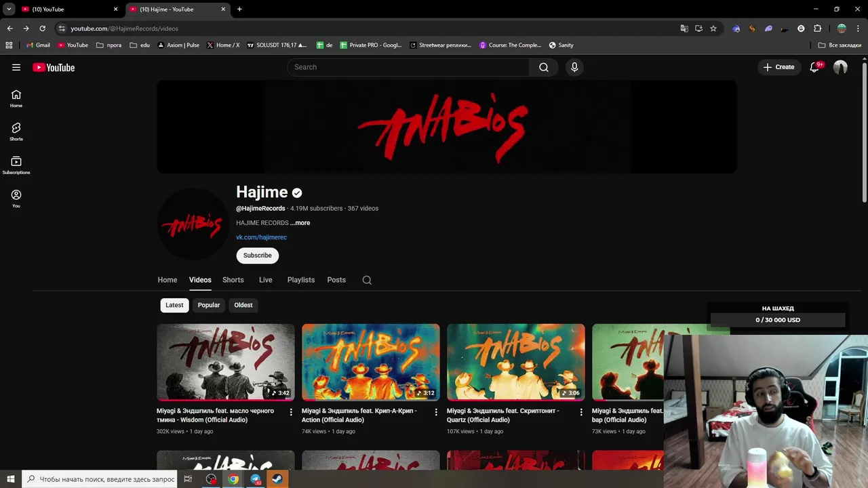Open the account avatar menu

[x=840, y=67]
